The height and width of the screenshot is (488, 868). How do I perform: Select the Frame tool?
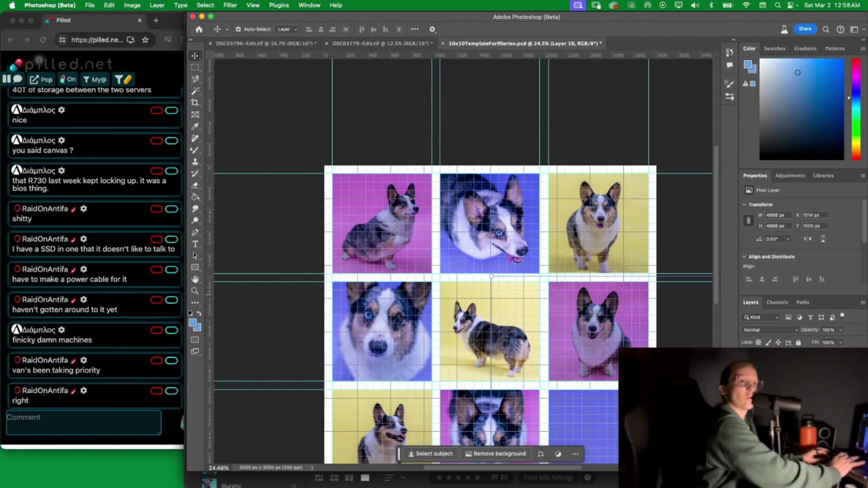pyautogui.click(x=195, y=114)
